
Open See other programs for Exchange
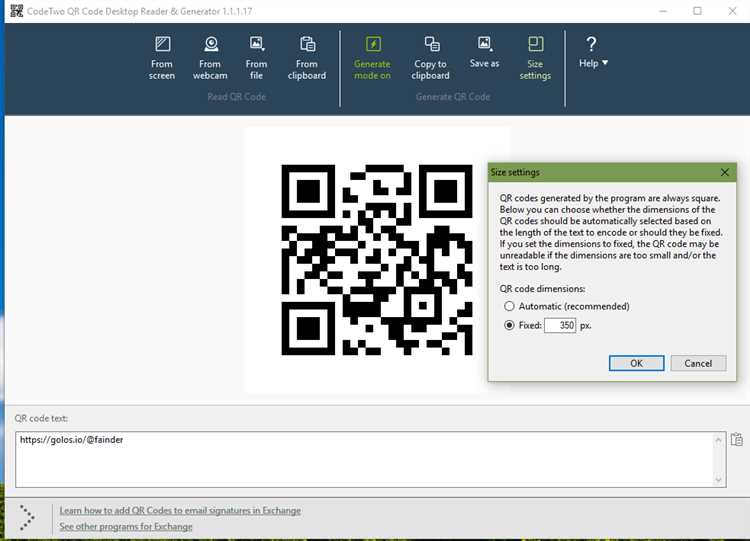(126, 527)
